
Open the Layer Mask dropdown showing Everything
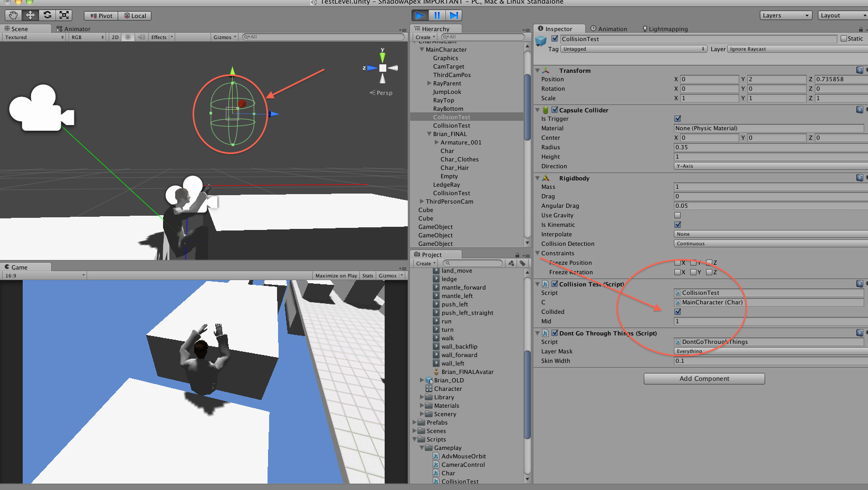pyautogui.click(x=771, y=351)
